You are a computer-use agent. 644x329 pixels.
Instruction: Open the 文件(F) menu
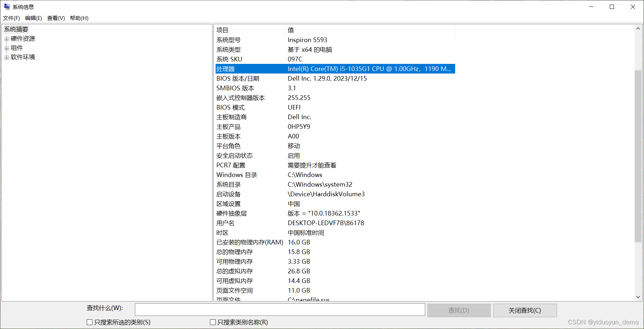(x=11, y=18)
